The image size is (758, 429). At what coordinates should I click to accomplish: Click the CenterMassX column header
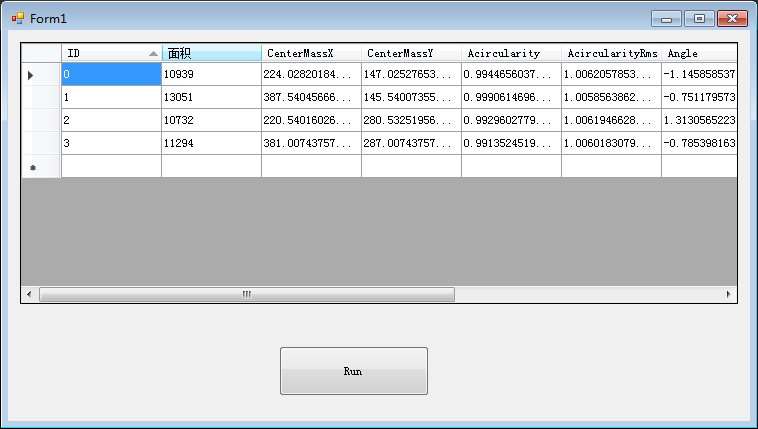(311, 53)
